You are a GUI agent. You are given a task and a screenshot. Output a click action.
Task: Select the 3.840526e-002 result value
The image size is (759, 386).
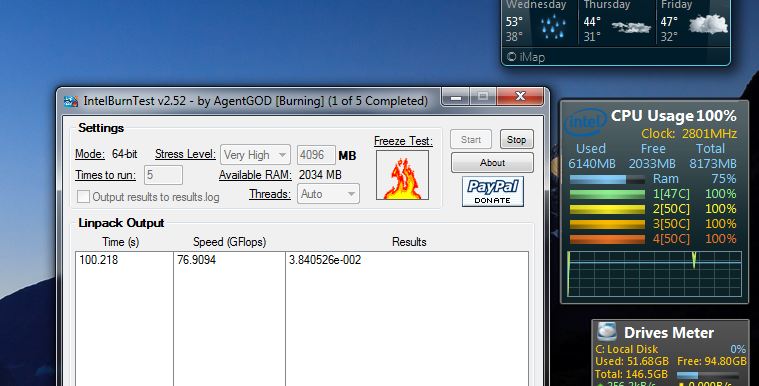click(325, 260)
